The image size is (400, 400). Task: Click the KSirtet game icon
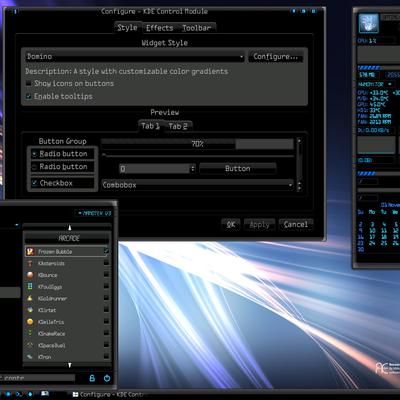point(30,310)
